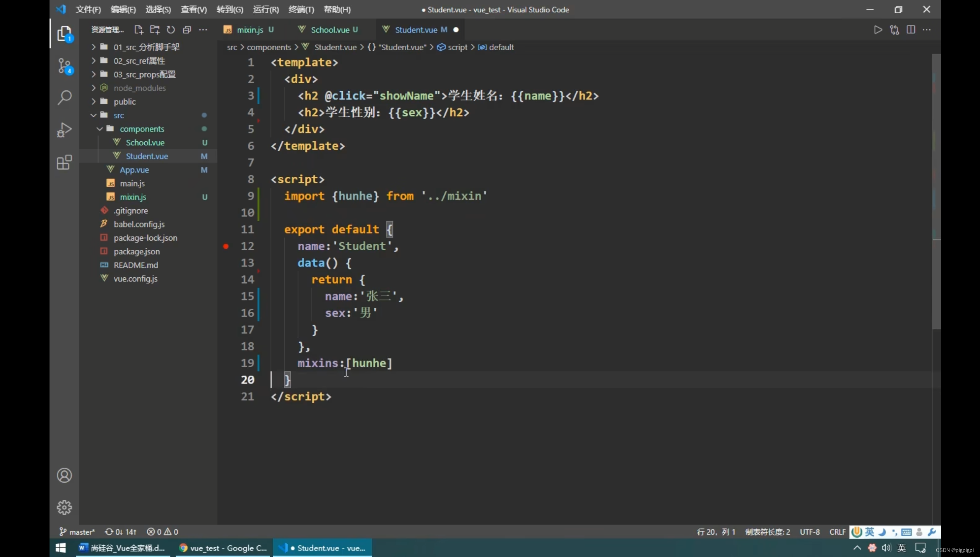Click the master branch indicator

point(77,532)
